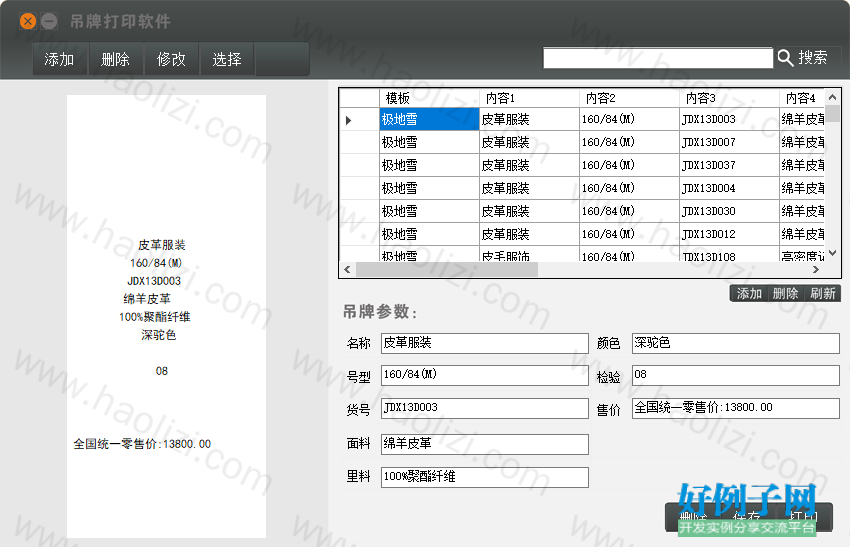
Task: Click the 搜索 search label
Action: (813, 57)
